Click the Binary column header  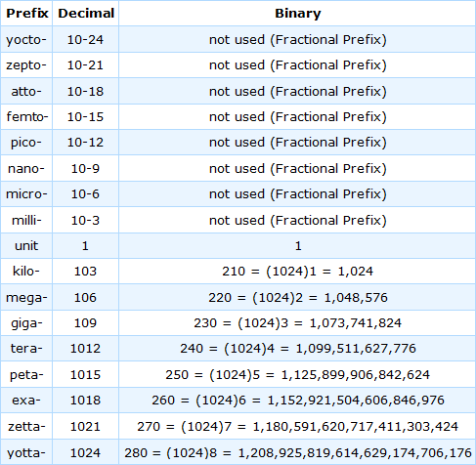(x=297, y=14)
